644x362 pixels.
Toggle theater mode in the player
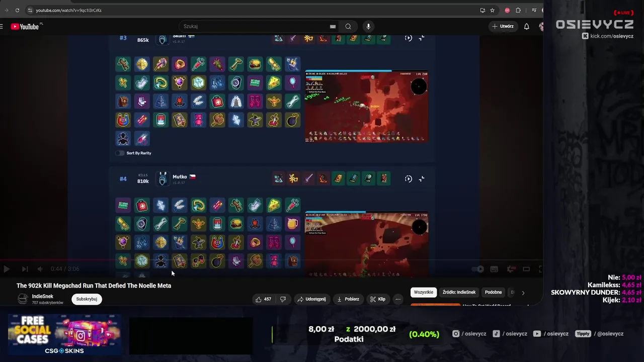[526, 269]
